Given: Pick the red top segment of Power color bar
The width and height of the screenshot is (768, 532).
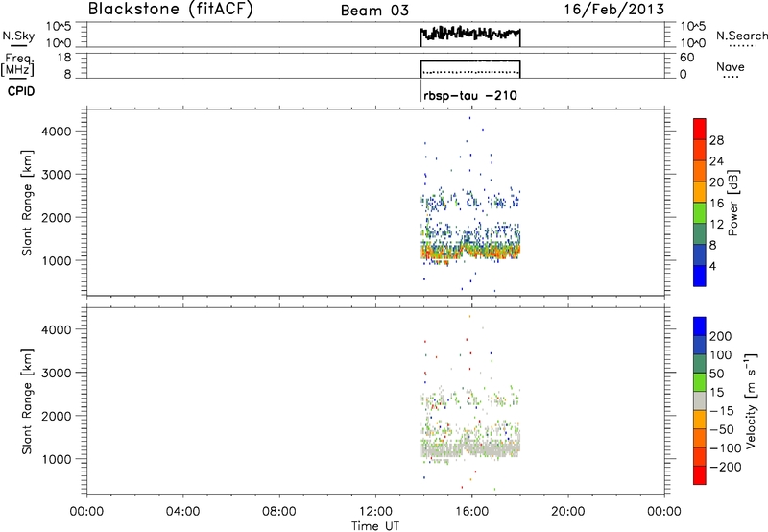Looking at the screenshot, I should pos(700,130).
